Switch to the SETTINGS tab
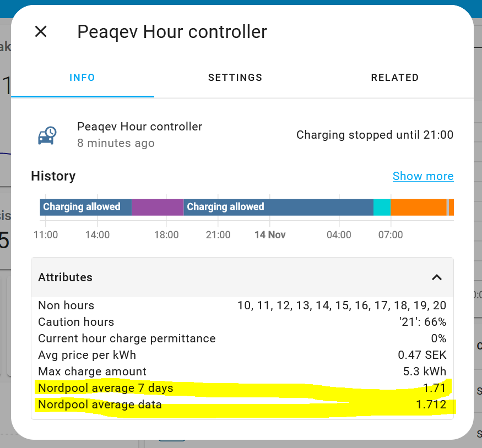The height and width of the screenshot is (448, 482). point(235,78)
